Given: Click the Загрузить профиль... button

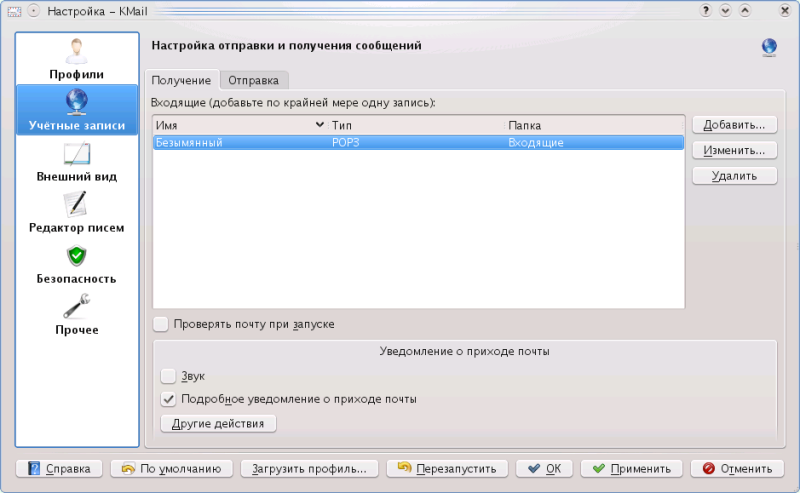Looking at the screenshot, I should (310, 469).
